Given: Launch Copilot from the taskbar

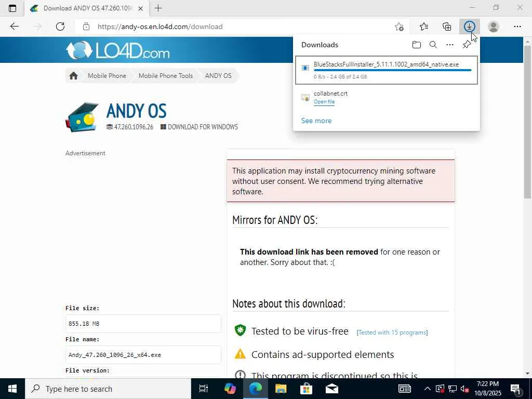Looking at the screenshot, I should [230, 389].
